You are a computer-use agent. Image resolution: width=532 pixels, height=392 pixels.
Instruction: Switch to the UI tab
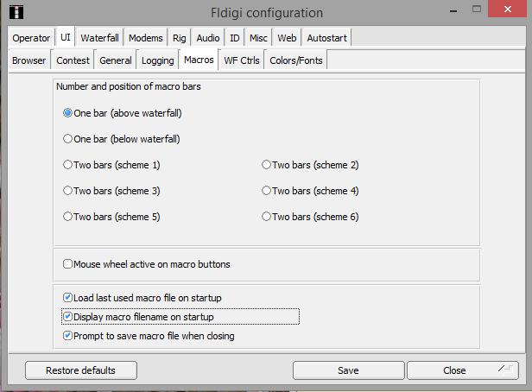tap(66, 37)
